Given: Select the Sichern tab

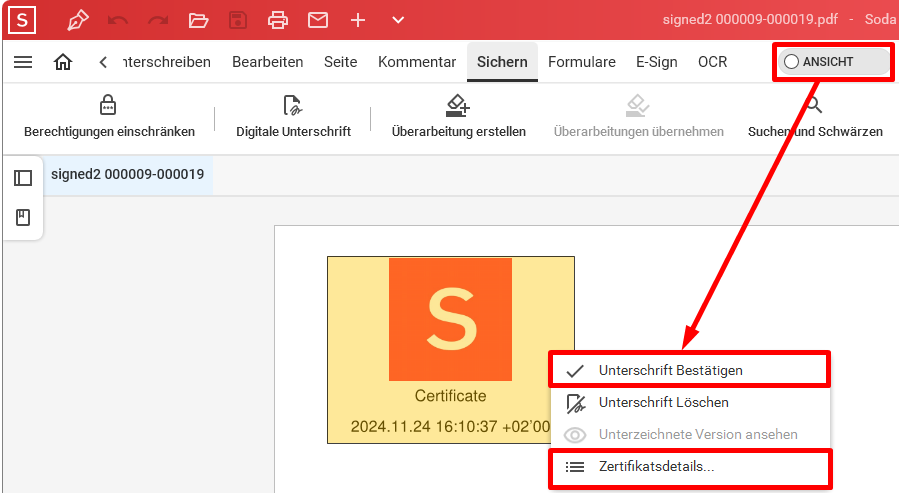Looking at the screenshot, I should (x=502, y=62).
